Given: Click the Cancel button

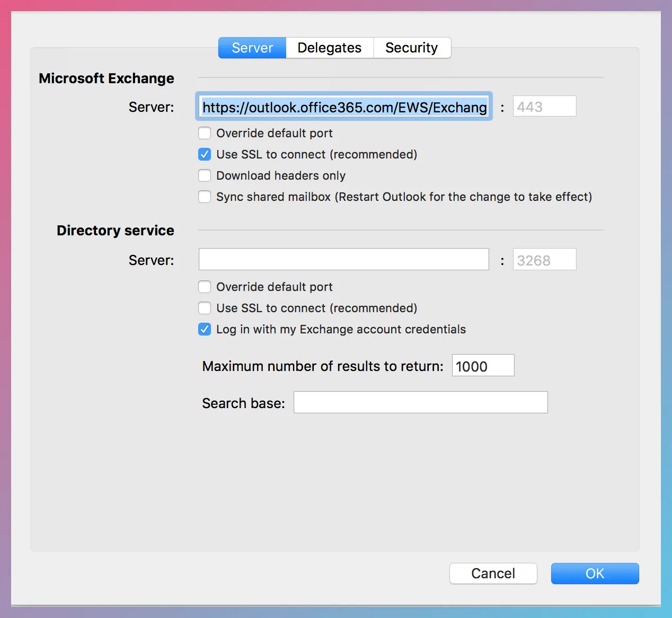Looking at the screenshot, I should pos(493,573).
